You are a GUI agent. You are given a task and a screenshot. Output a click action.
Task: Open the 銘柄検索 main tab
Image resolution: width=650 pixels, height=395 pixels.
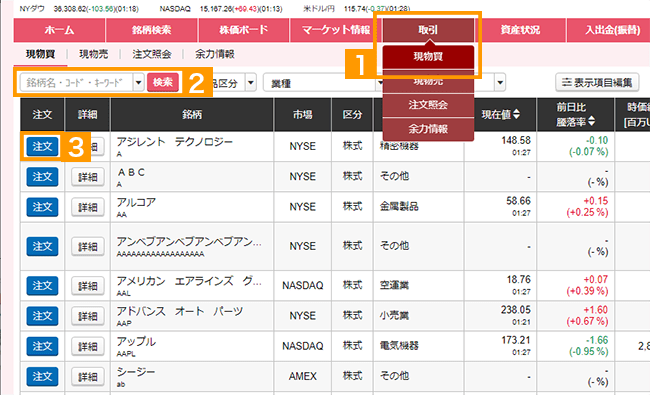pos(152,30)
